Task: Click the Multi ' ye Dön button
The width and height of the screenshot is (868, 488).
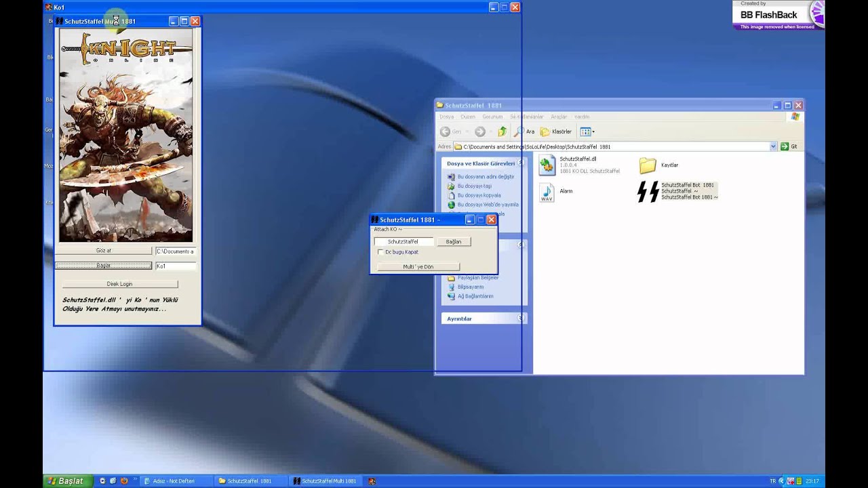Action: click(418, 267)
